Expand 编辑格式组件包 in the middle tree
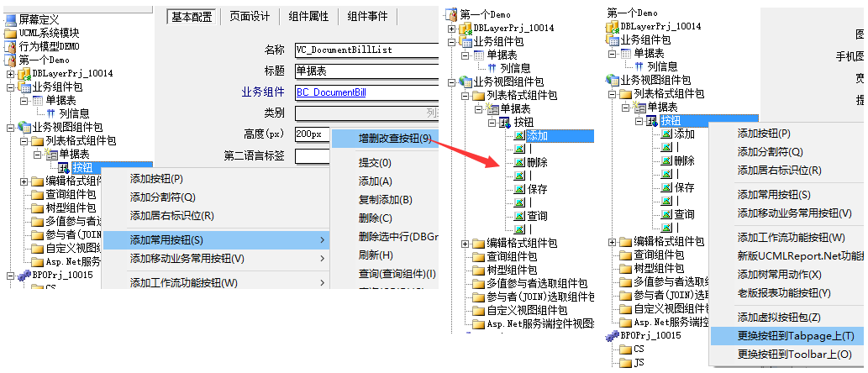The image size is (868, 373). [465, 243]
